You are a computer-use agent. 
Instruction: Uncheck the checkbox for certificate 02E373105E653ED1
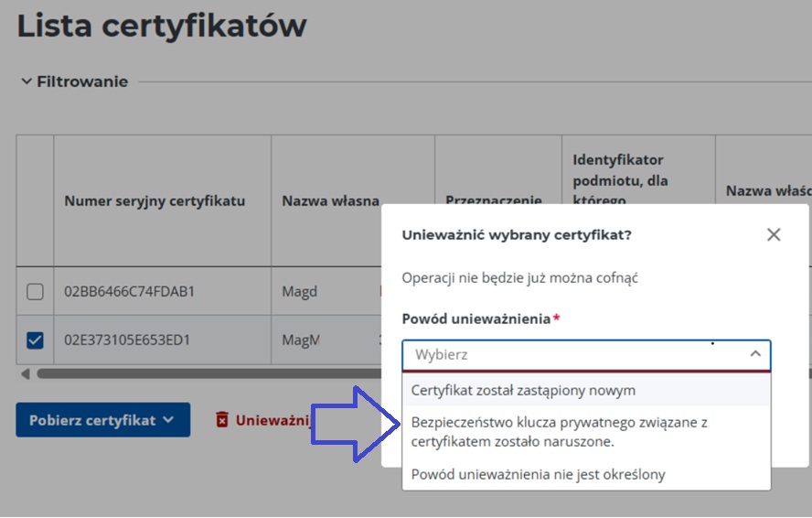[35, 340]
